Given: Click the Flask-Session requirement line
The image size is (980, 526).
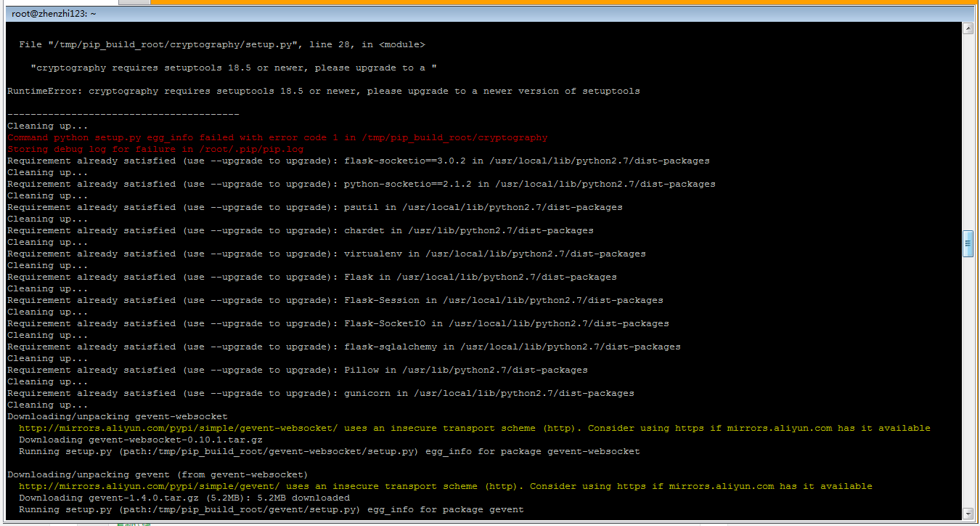Looking at the screenshot, I should coord(335,301).
